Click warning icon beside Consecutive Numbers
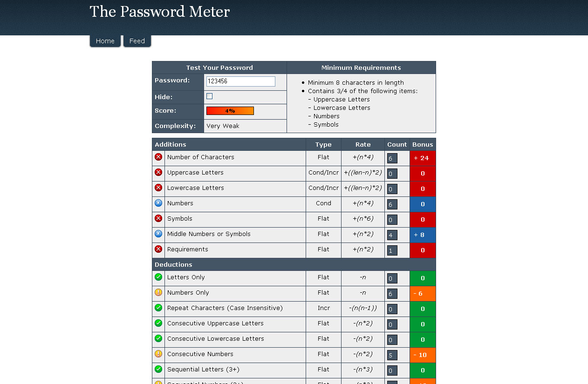Viewport: 588px width, 384px height. point(158,354)
